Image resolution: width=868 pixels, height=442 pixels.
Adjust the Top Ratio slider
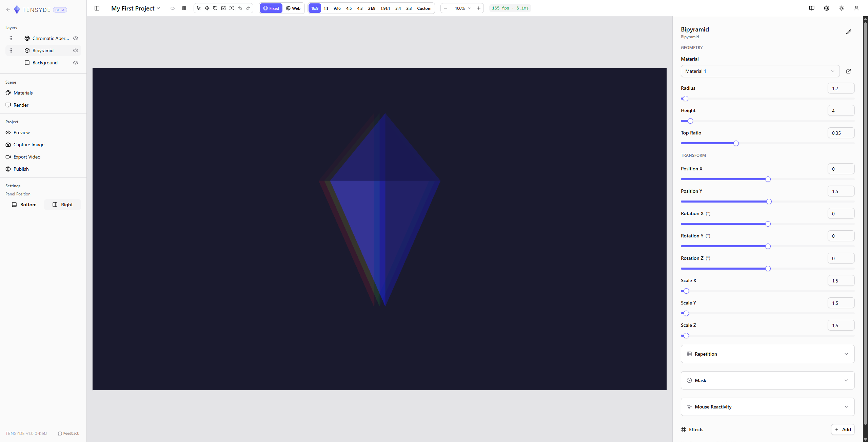[x=735, y=143]
